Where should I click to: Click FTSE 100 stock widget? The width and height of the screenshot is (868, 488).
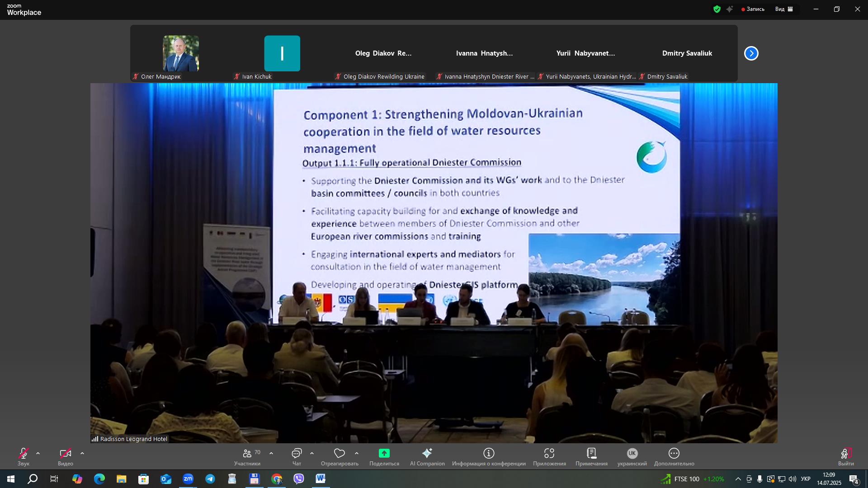pos(692,479)
